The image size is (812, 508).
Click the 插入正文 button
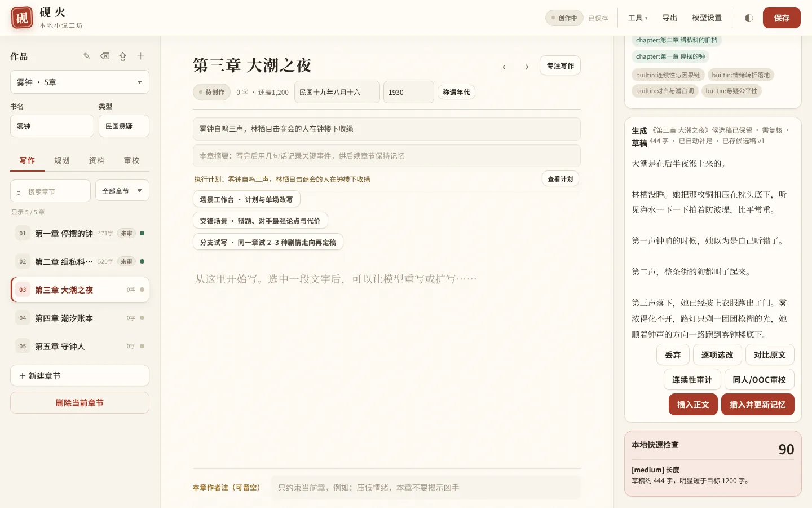[693, 405]
